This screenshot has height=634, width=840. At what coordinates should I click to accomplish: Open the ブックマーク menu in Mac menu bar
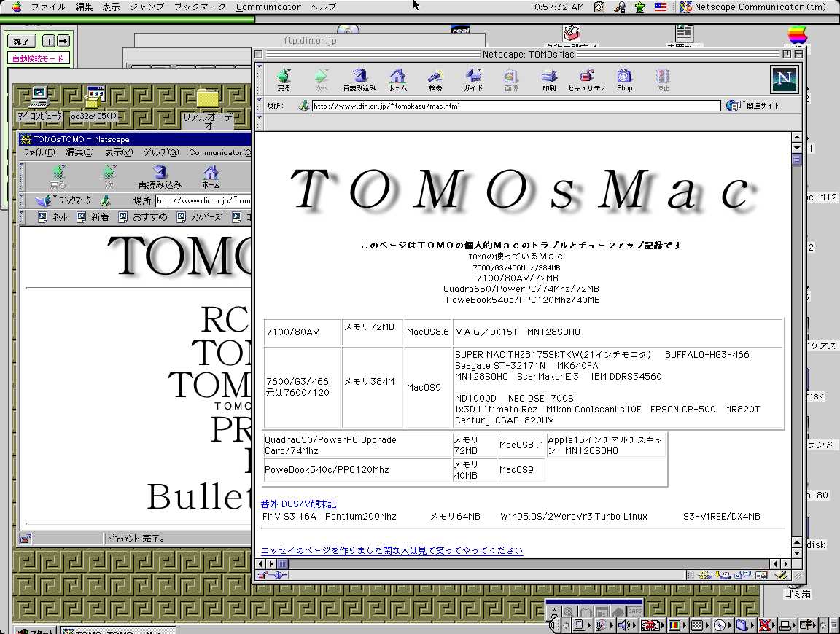(x=200, y=7)
